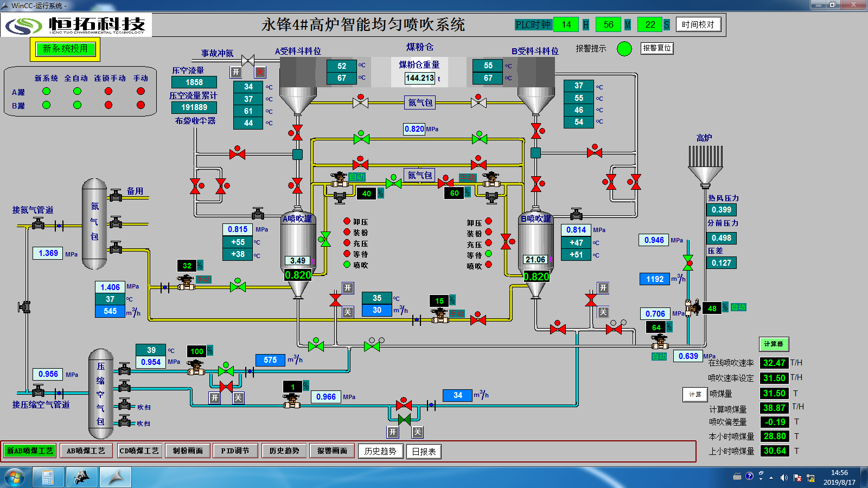
Task: Select B罐 手动 mode indicator
Action: point(141,105)
